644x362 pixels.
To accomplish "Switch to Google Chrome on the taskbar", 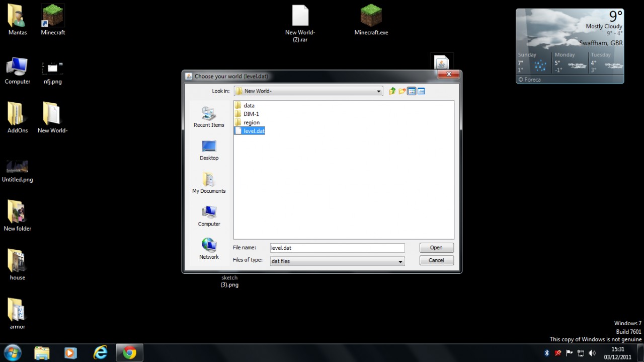I will click(x=130, y=353).
